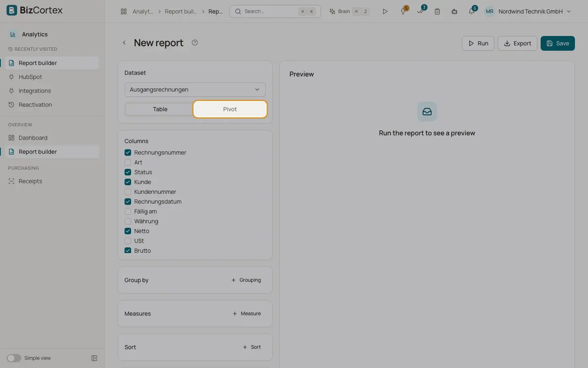Check the USt column

point(128,241)
